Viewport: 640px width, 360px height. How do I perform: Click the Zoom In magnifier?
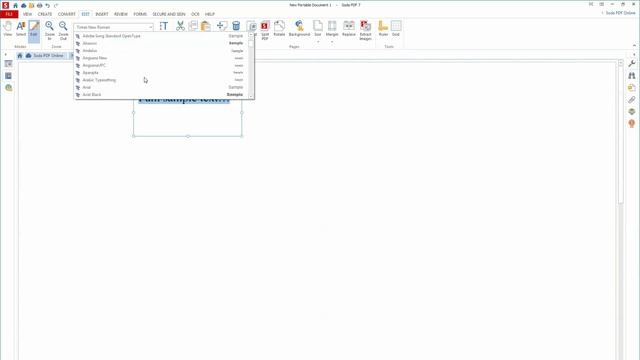tap(50, 30)
